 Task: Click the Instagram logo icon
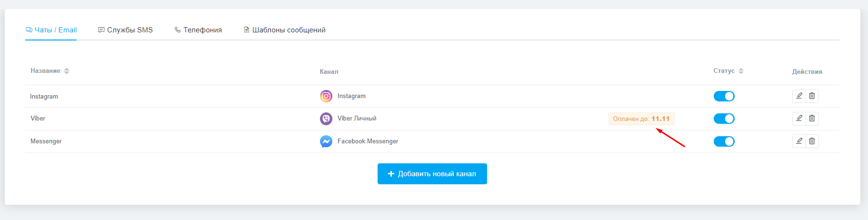point(326,96)
